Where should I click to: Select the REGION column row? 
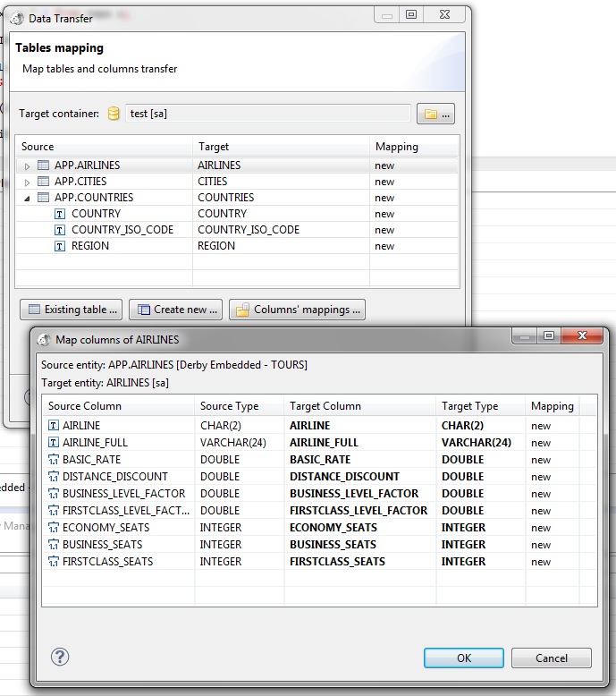pyautogui.click(x=90, y=246)
